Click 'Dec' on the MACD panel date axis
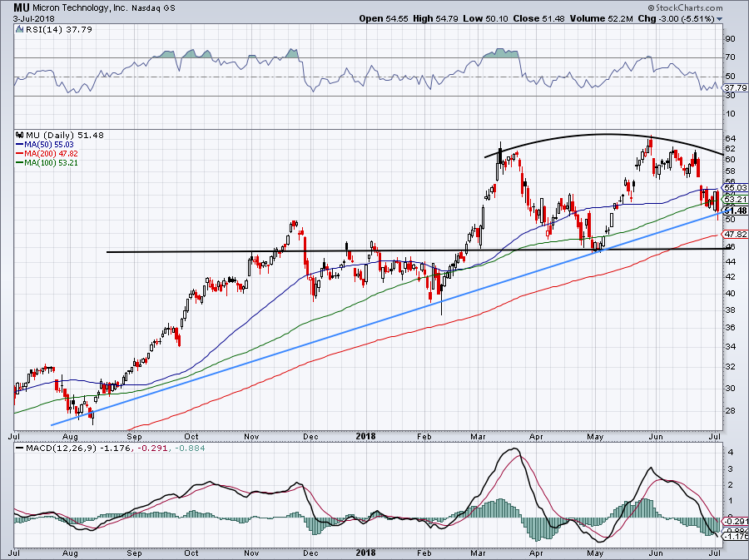 (310, 553)
